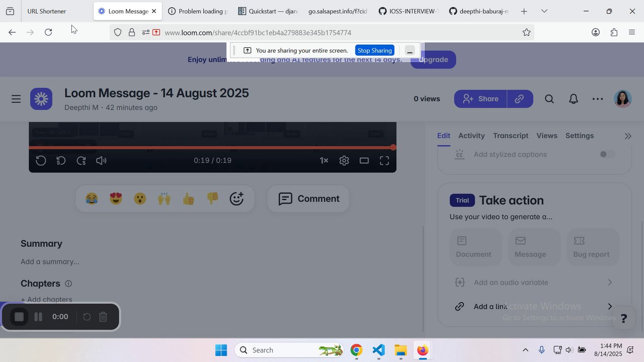
Task: Click Stop Sharing in the screen share bar
Action: [375, 50]
